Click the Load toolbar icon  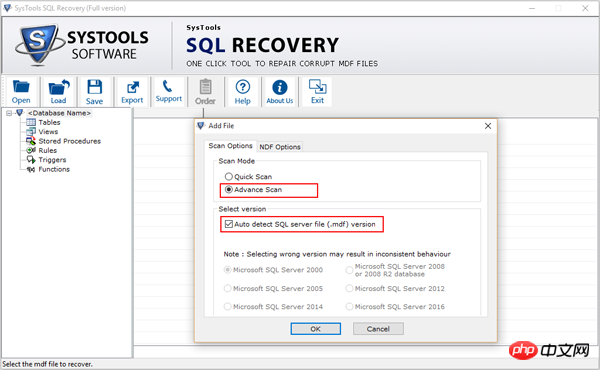coord(59,91)
